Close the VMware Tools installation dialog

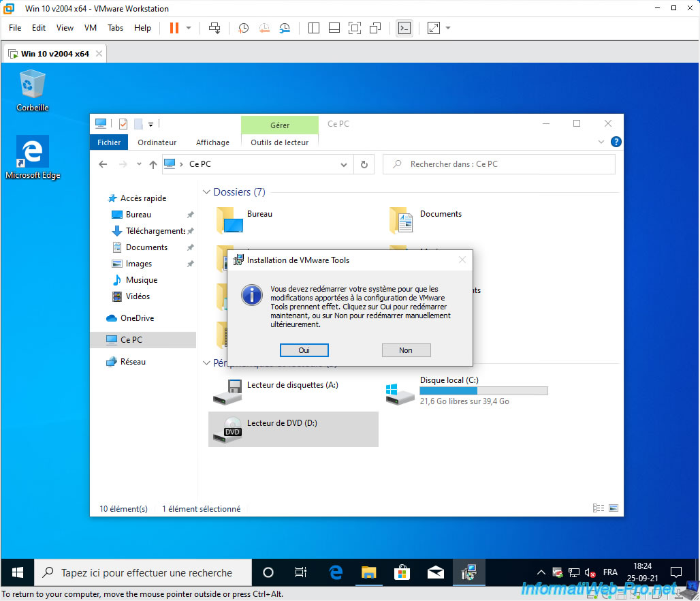pyautogui.click(x=462, y=260)
